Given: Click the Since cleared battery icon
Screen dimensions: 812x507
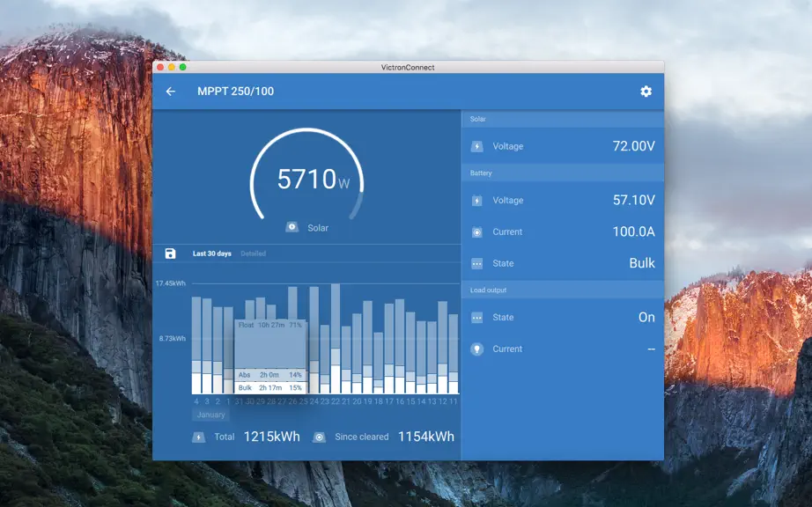Looking at the screenshot, I should pyautogui.click(x=319, y=437).
